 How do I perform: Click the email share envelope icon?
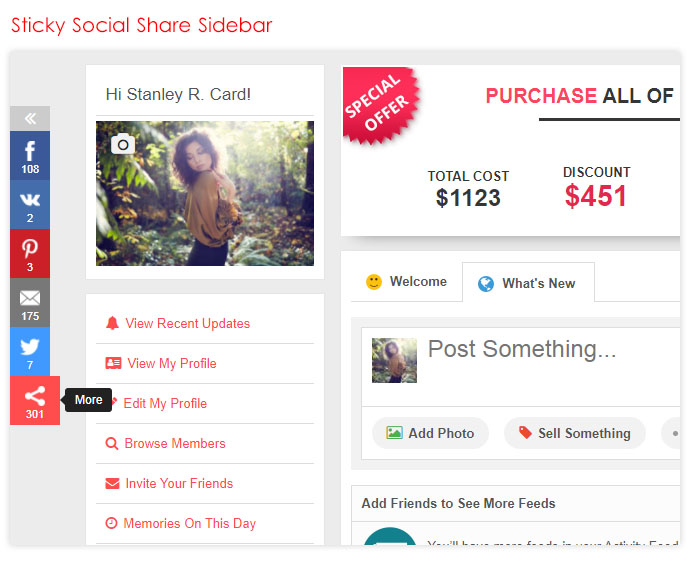30,302
